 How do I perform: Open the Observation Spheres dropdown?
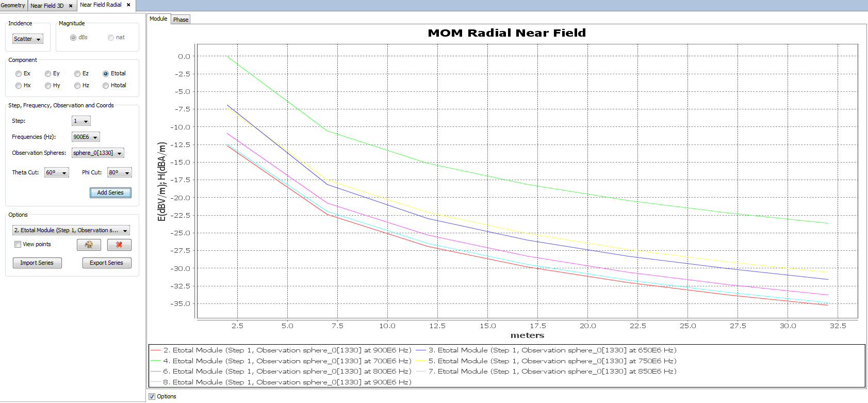coord(98,153)
